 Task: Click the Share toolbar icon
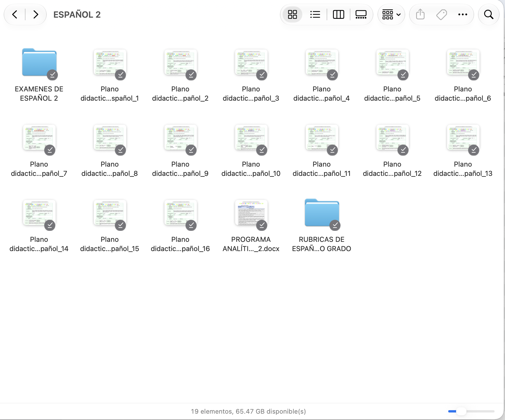[x=420, y=14]
